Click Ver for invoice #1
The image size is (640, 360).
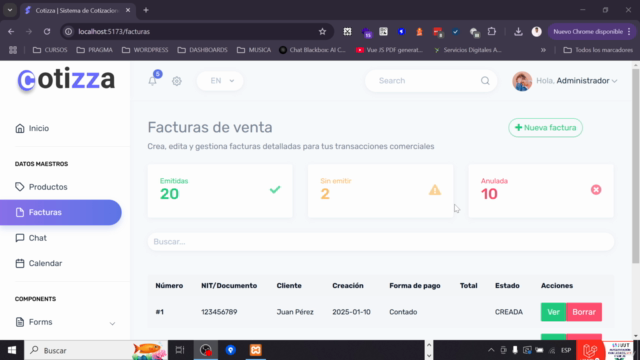point(553,312)
